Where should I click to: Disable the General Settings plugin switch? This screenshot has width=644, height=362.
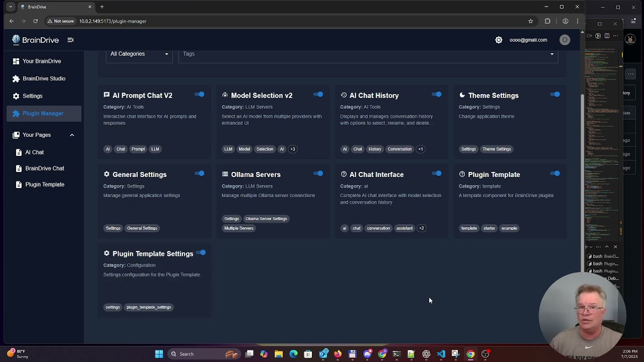200,173
